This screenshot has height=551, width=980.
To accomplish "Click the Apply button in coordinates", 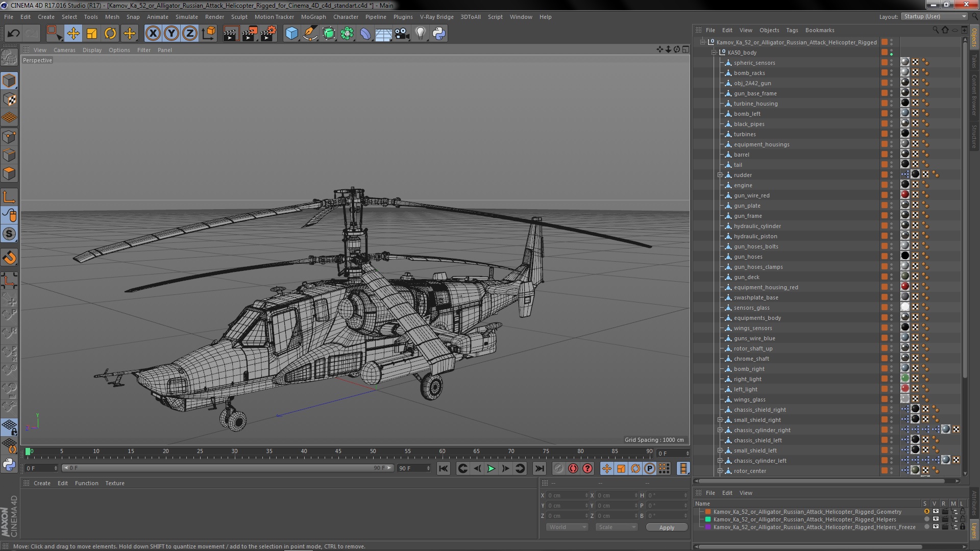I will pyautogui.click(x=667, y=528).
